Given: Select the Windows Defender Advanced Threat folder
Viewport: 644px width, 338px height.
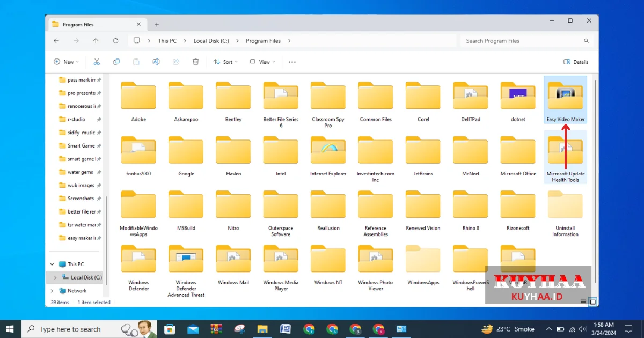Looking at the screenshot, I should pos(186,271).
